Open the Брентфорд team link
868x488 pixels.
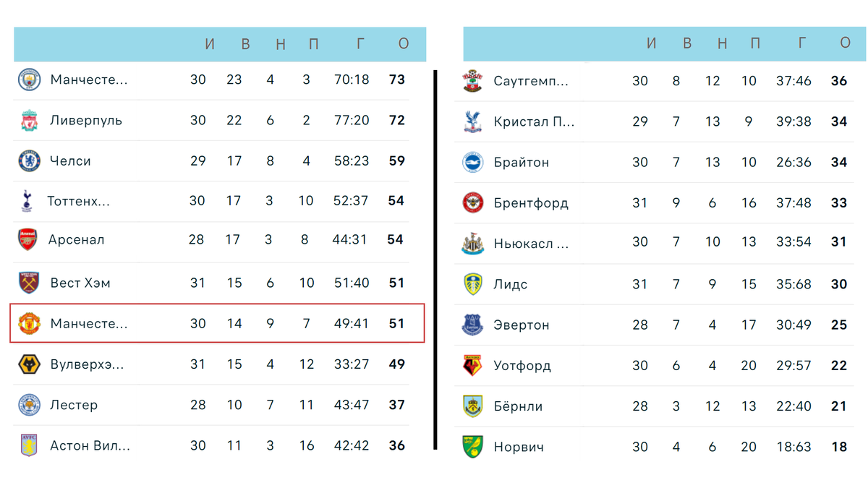click(x=531, y=203)
